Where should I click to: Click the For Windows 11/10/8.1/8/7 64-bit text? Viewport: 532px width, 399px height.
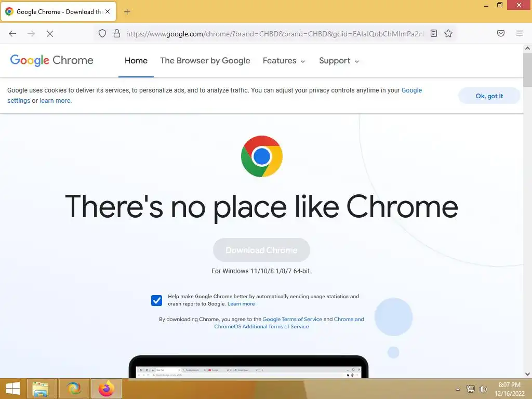tap(261, 271)
